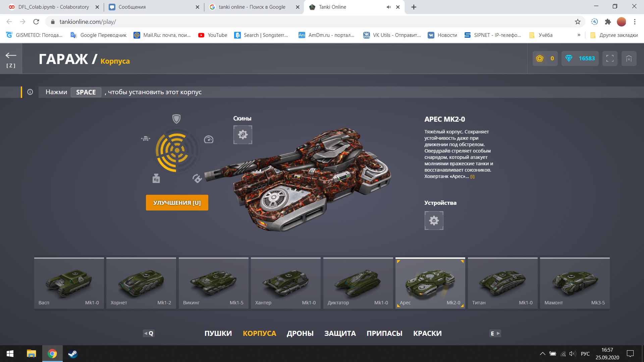This screenshot has height=362, width=644.
Task: Open the ЗАЩИТА category
Action: point(340,333)
